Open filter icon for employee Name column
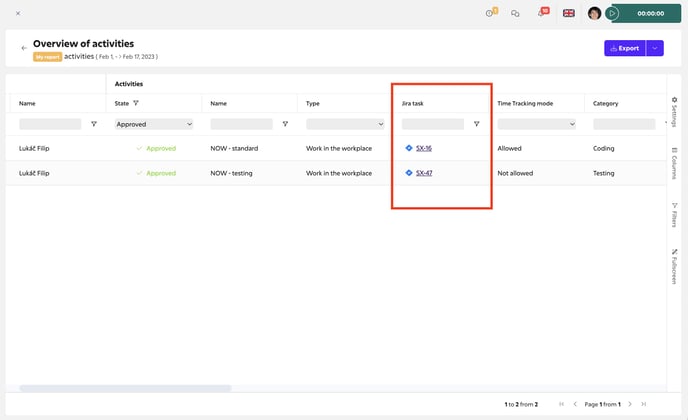Screen dimensions: 688x420 93,124
